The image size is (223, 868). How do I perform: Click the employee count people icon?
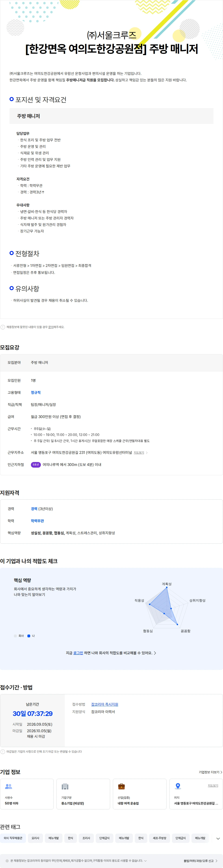click(x=8, y=786)
